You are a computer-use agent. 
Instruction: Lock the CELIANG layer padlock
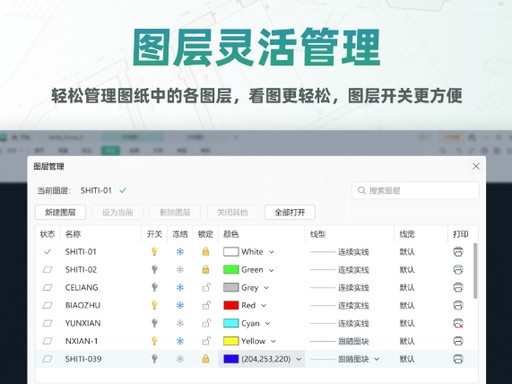pyautogui.click(x=206, y=287)
